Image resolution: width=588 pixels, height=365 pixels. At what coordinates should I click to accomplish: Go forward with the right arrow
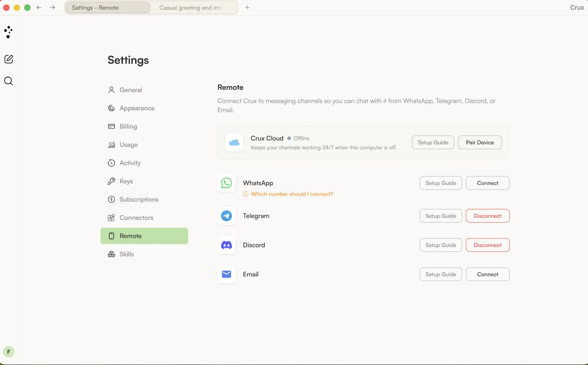(x=53, y=7)
